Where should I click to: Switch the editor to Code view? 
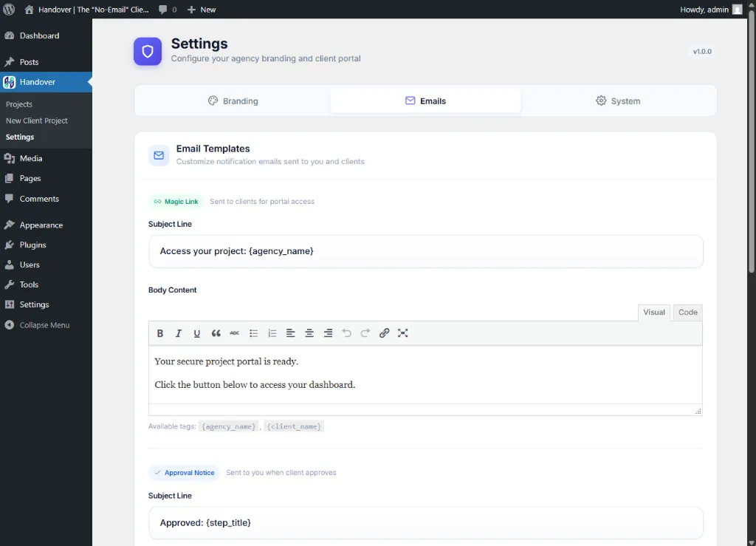(687, 313)
